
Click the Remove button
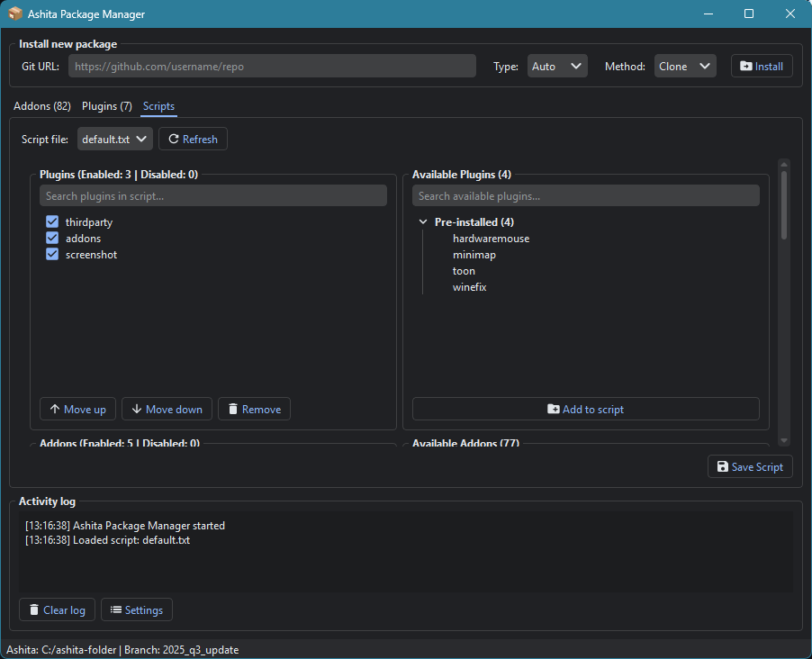click(254, 410)
